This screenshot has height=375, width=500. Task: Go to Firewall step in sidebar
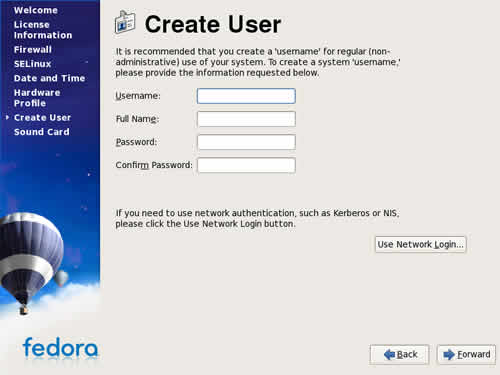[33, 50]
